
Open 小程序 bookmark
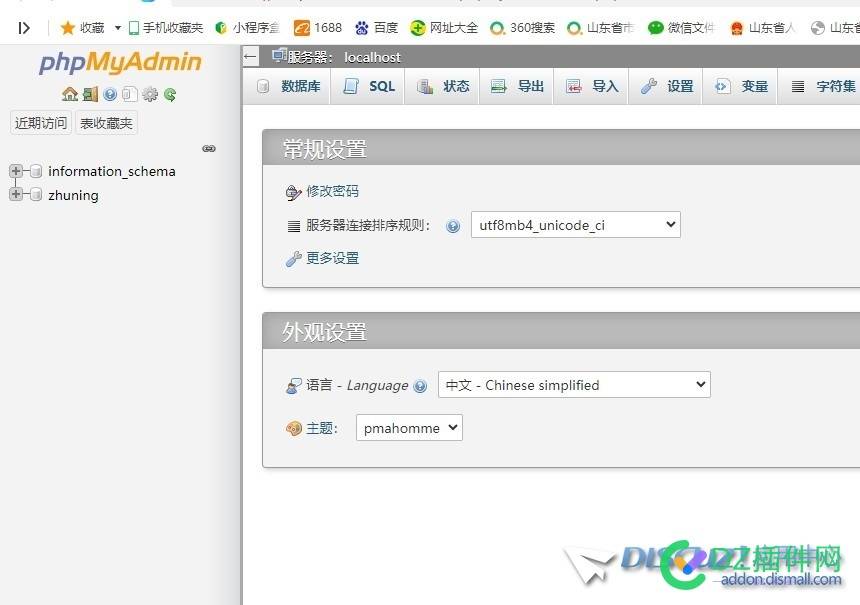tap(247, 27)
